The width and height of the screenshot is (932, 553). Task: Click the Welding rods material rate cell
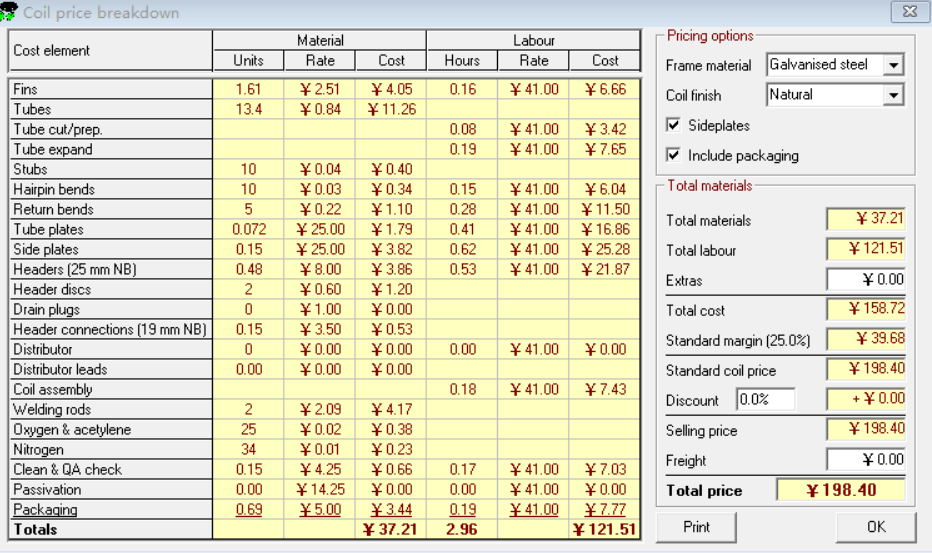point(319,409)
